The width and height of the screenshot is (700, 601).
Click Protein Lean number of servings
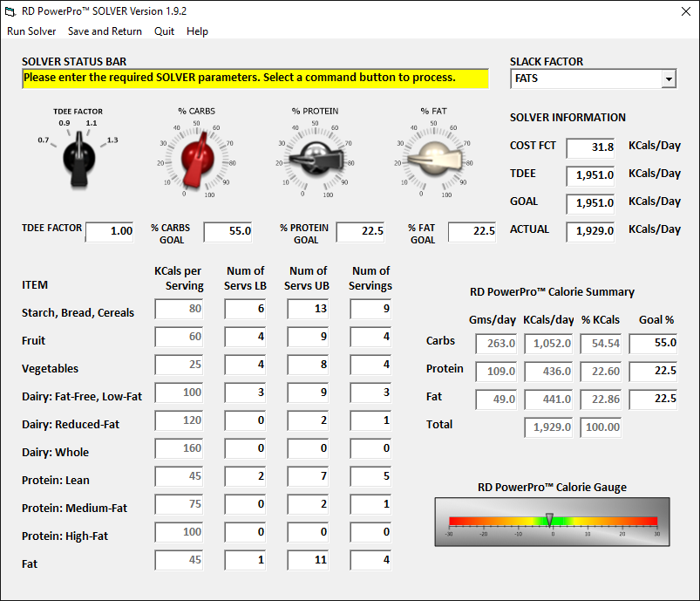coord(370,477)
